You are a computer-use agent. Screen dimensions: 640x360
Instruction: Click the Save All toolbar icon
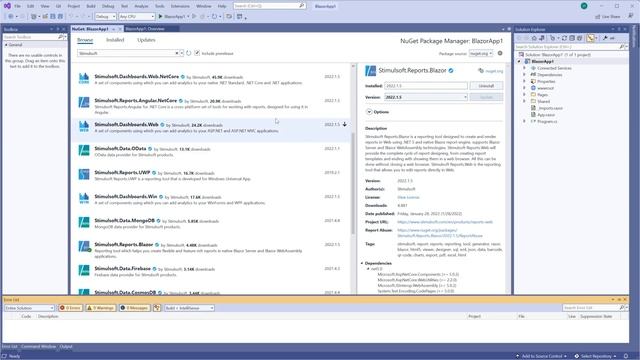coord(60,16)
